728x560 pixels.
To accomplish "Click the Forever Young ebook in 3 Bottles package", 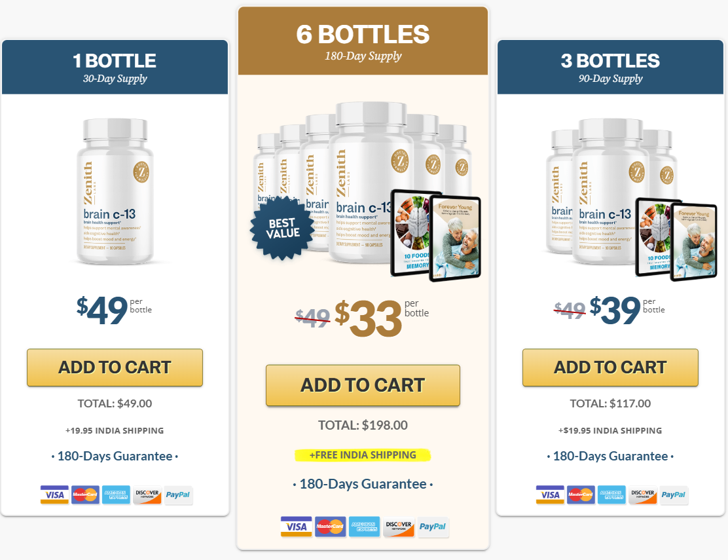I will point(695,242).
